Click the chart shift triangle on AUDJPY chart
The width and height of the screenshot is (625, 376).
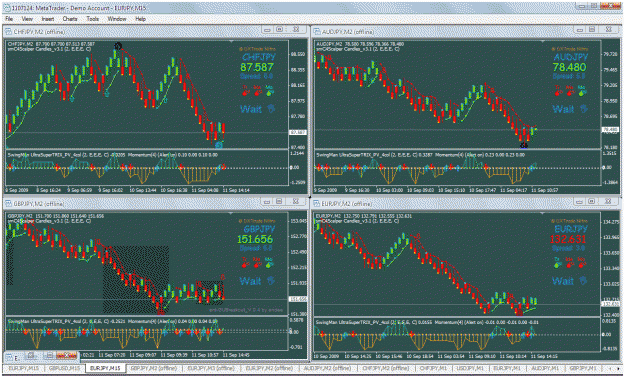542,41
